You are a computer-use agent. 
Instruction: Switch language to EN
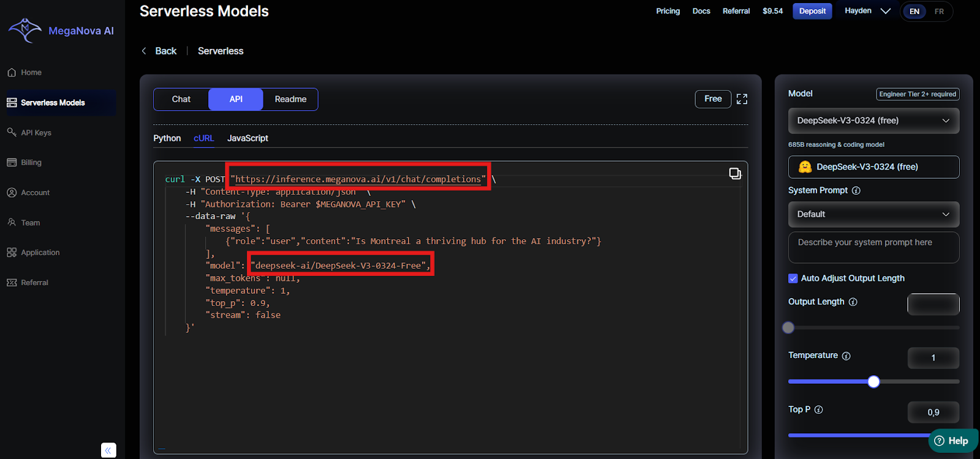click(x=914, y=12)
